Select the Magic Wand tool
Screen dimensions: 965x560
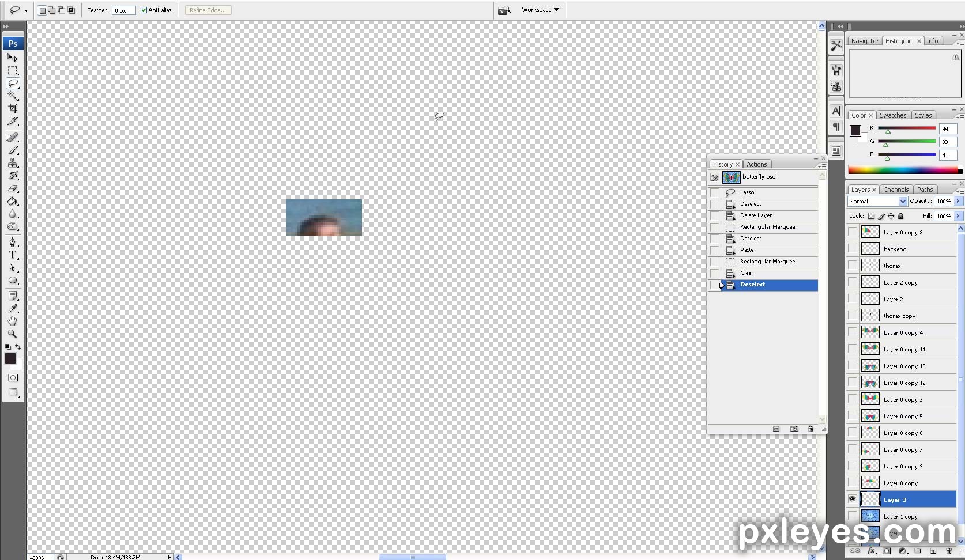13,96
